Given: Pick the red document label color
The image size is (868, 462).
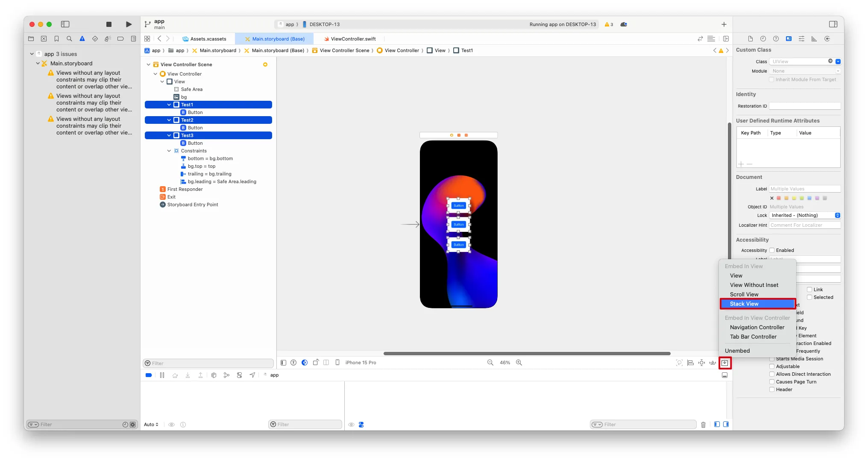Looking at the screenshot, I should (779, 198).
